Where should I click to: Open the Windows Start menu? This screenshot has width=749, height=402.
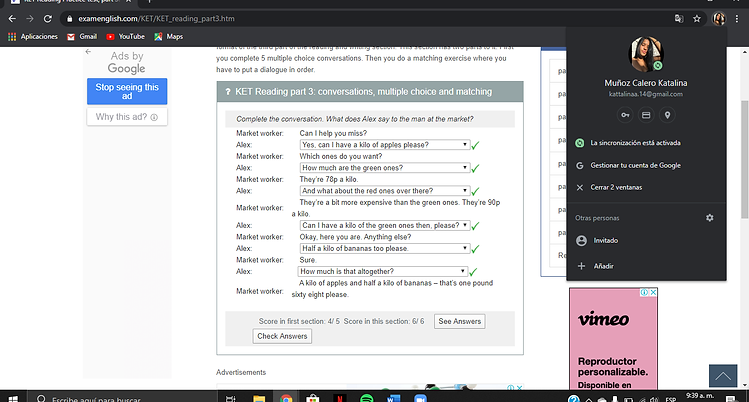(x=13, y=398)
